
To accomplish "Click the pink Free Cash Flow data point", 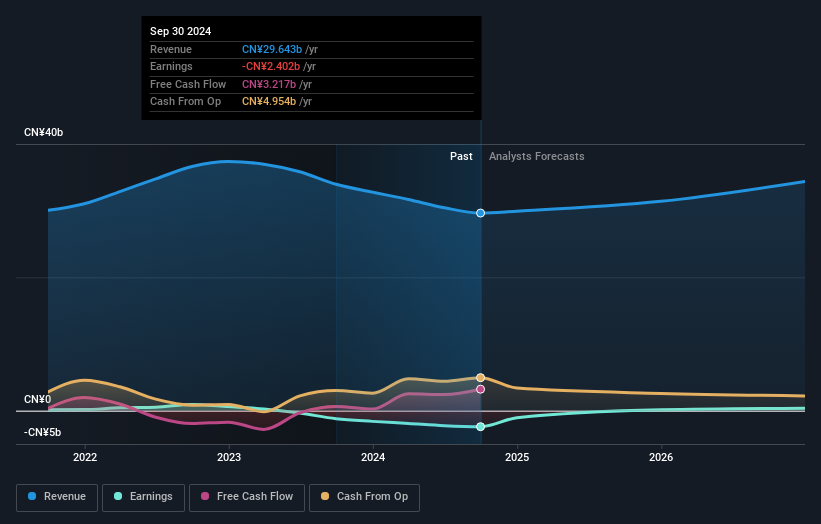I will point(480,389).
